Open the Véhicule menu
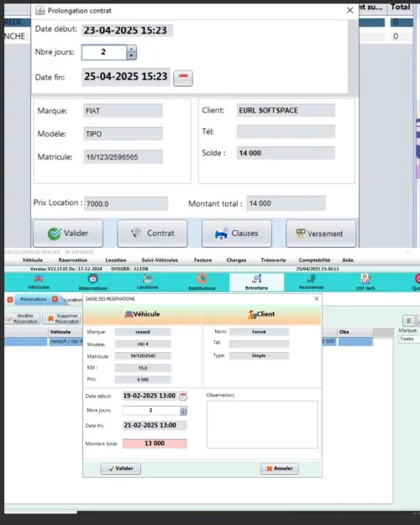This screenshot has height=525, width=420. [33, 260]
